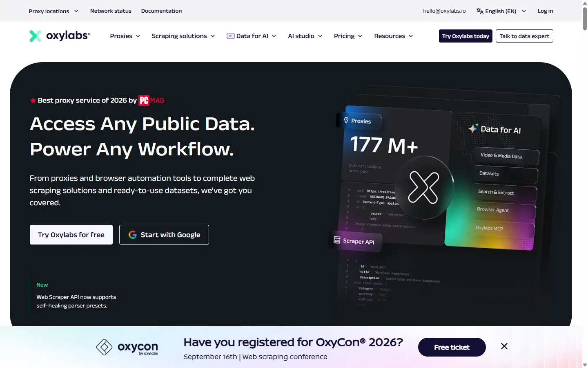The image size is (588, 368).
Task: Click 'Have you registered for OxyCon® 2026?' heading
Action: point(293,342)
